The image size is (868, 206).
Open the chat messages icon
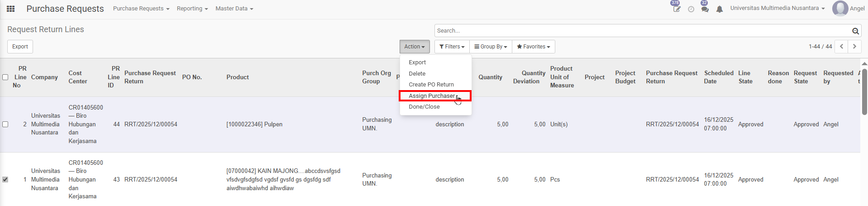click(705, 9)
